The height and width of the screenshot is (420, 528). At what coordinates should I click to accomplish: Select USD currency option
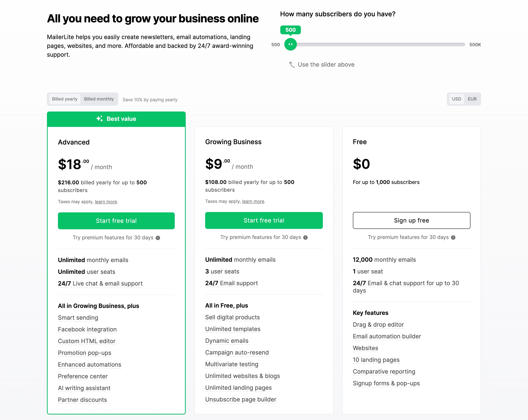tap(456, 99)
